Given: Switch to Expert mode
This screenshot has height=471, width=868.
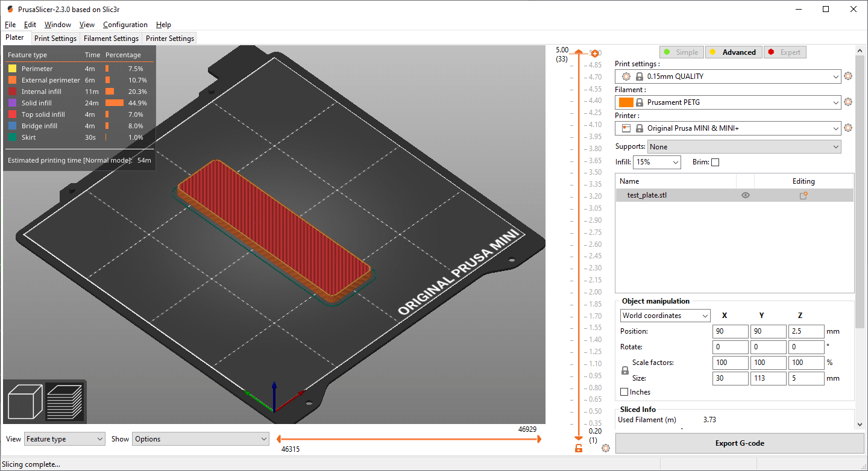Looking at the screenshot, I should pos(785,52).
